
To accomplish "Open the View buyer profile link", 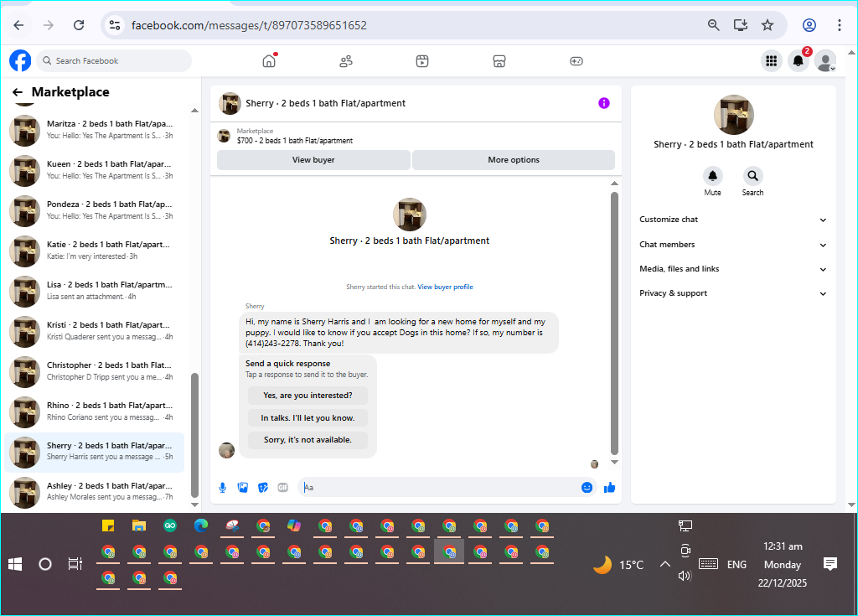I will click(445, 287).
